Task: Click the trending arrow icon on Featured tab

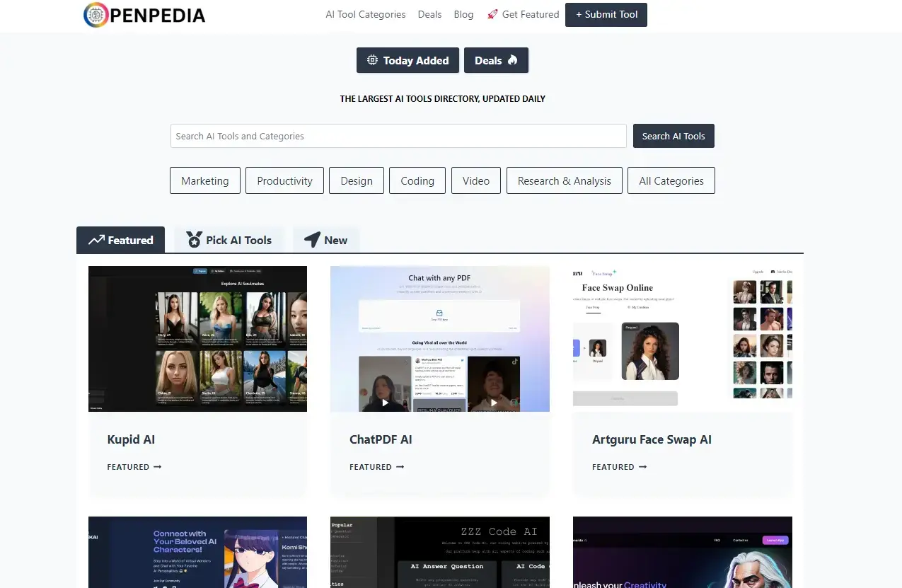Action: [x=96, y=241]
